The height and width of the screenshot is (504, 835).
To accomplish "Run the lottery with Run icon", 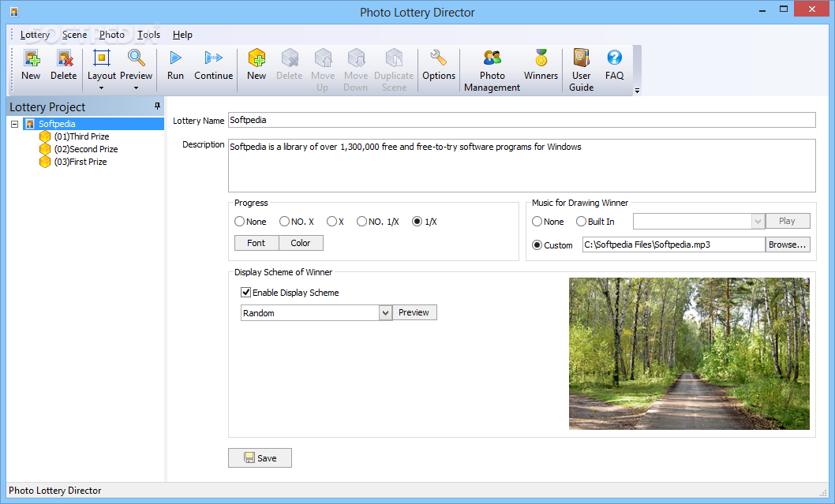I will pos(175,58).
